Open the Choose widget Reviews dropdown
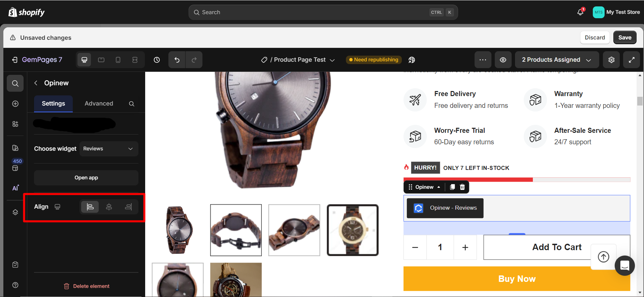 109,149
